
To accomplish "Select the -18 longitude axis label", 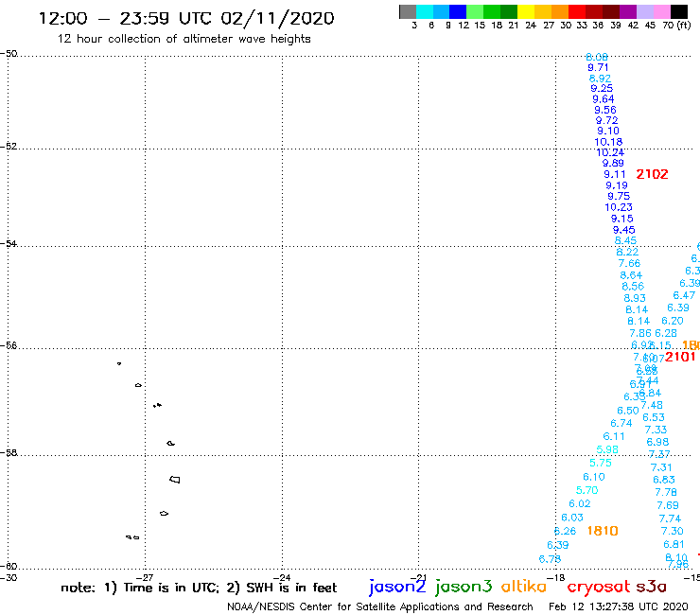I will tap(556, 577).
